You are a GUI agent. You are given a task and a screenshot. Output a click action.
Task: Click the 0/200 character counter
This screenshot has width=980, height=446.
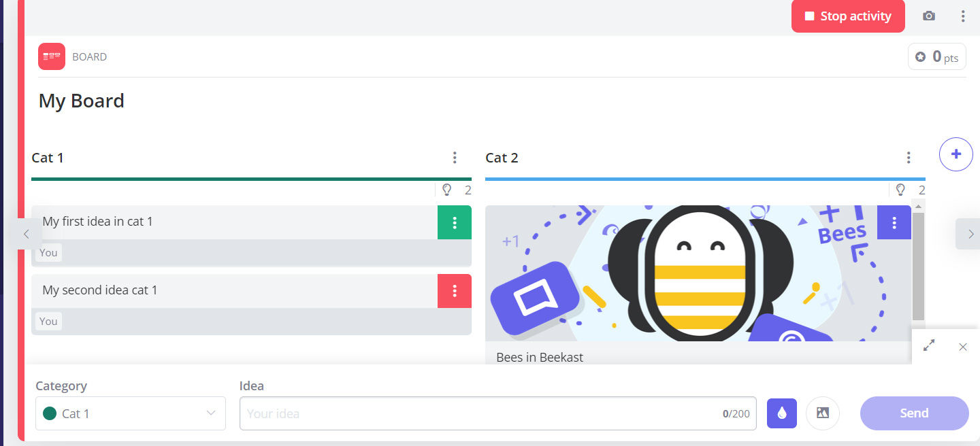[x=736, y=413]
